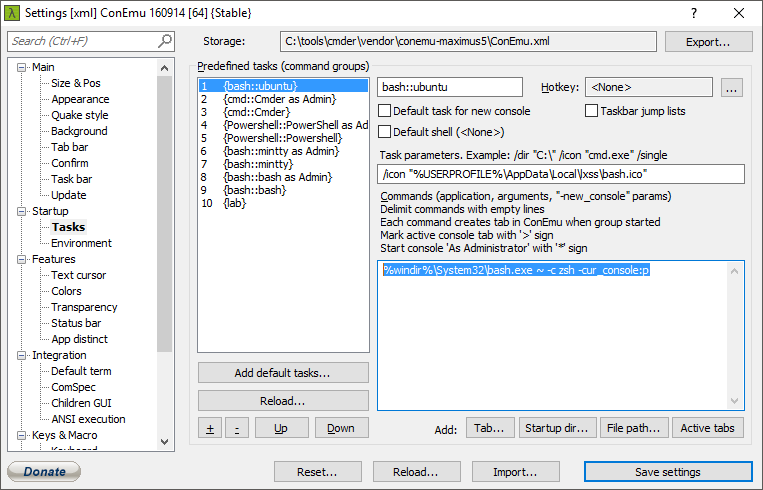This screenshot has height=490, width=763.
Task: Open Colors settings page
Action: [x=66, y=291]
